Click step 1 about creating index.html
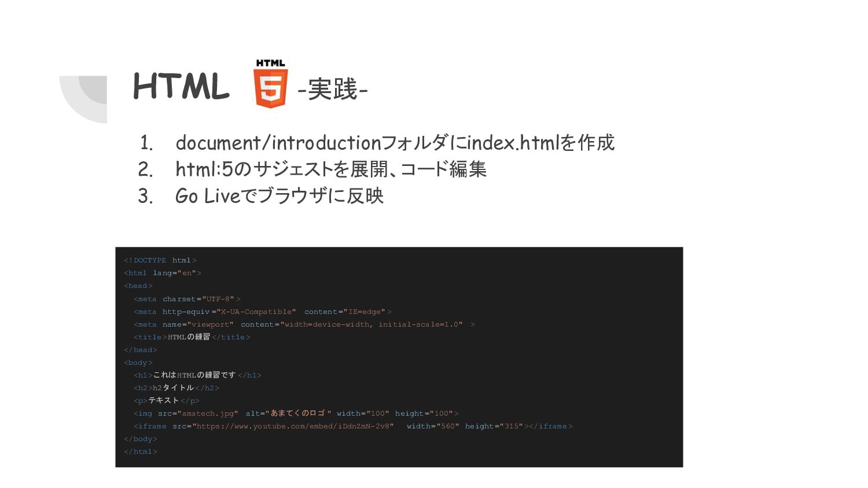 coord(377,142)
